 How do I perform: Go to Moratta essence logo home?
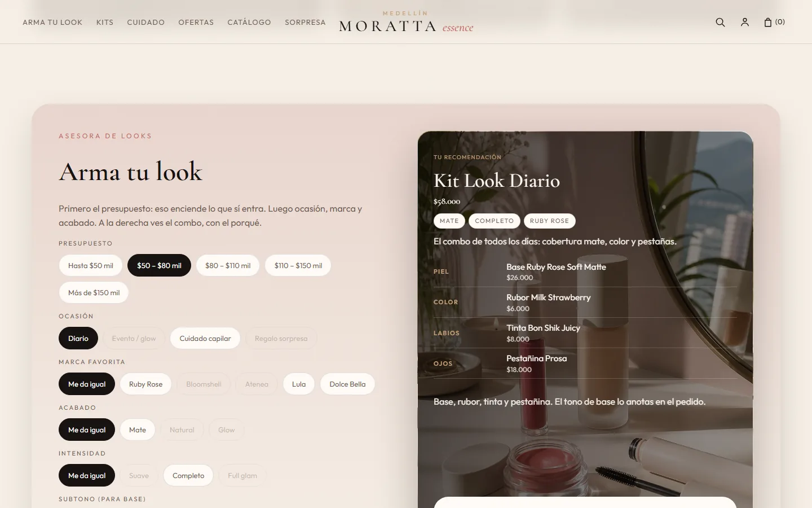point(406,23)
